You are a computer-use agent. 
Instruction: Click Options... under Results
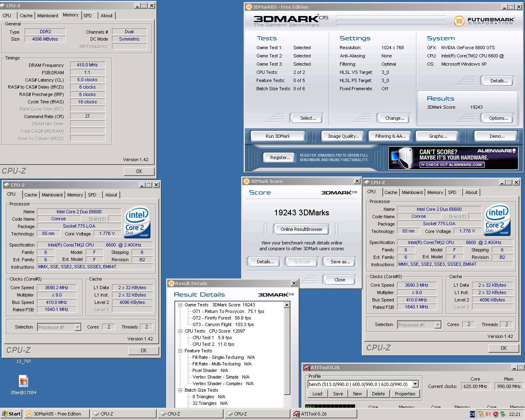[498, 118]
